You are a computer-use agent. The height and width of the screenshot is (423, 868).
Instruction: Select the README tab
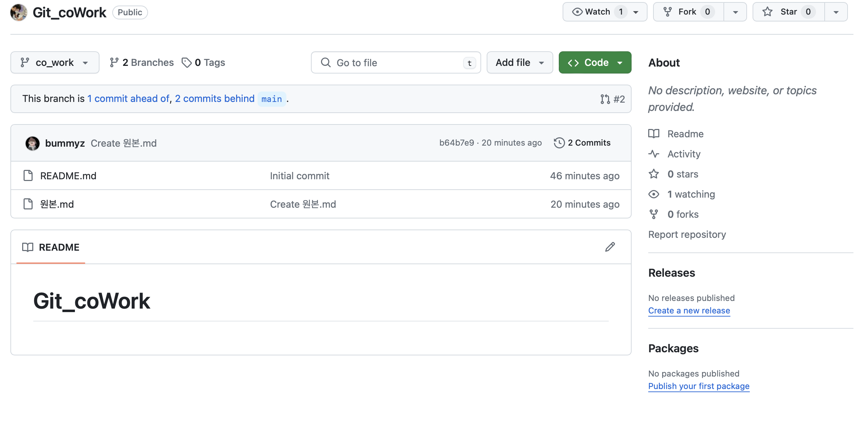pyautogui.click(x=51, y=247)
